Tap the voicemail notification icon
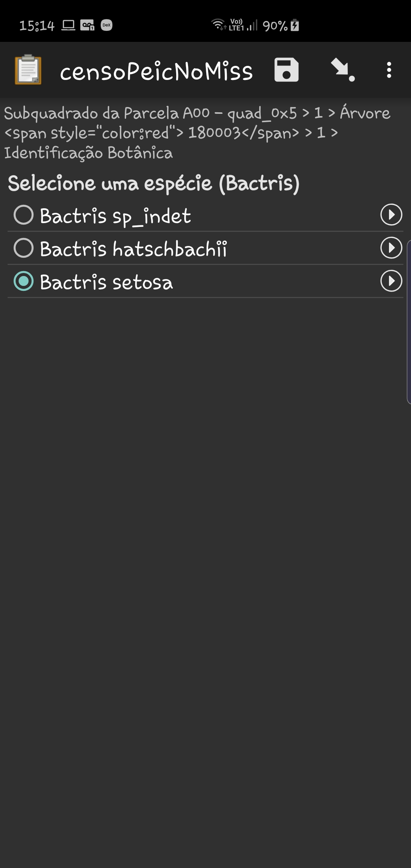Image resolution: width=411 pixels, height=868 pixels. click(87, 25)
